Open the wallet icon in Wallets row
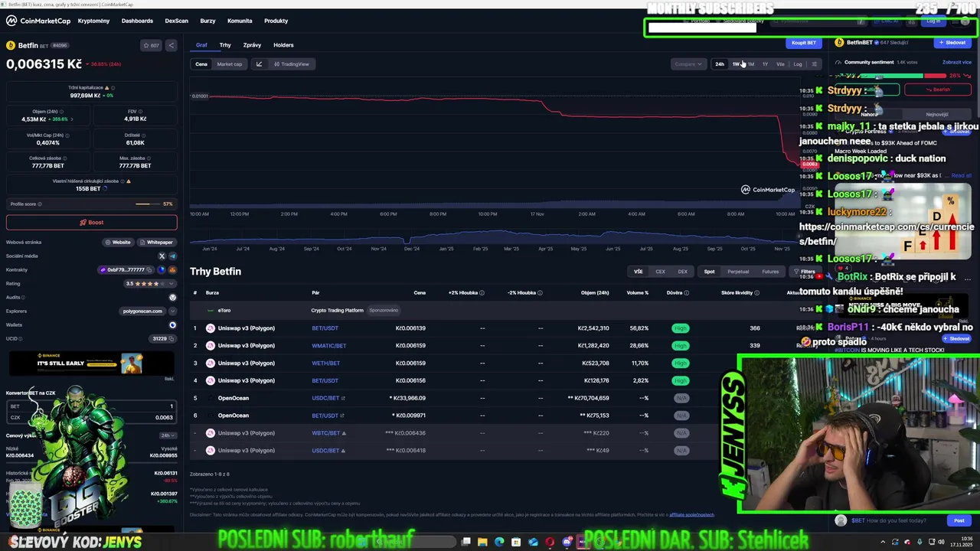Image resolution: width=980 pixels, height=551 pixels. [172, 325]
